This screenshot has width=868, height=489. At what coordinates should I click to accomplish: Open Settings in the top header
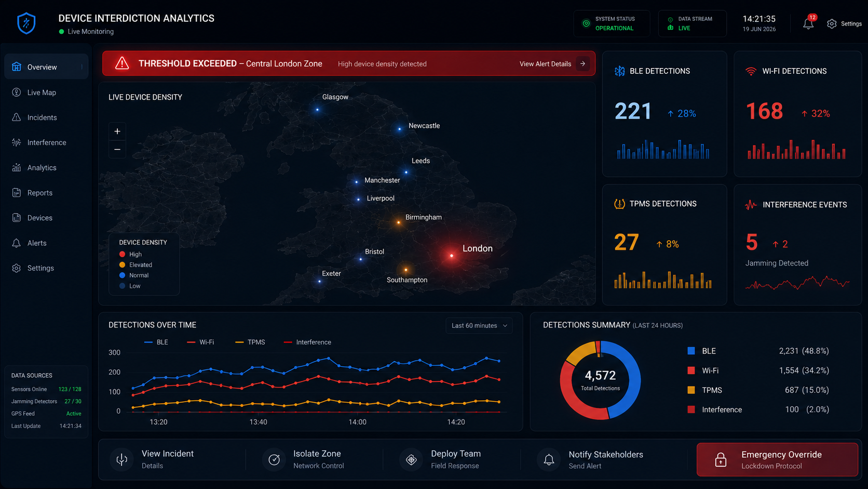click(x=844, y=24)
